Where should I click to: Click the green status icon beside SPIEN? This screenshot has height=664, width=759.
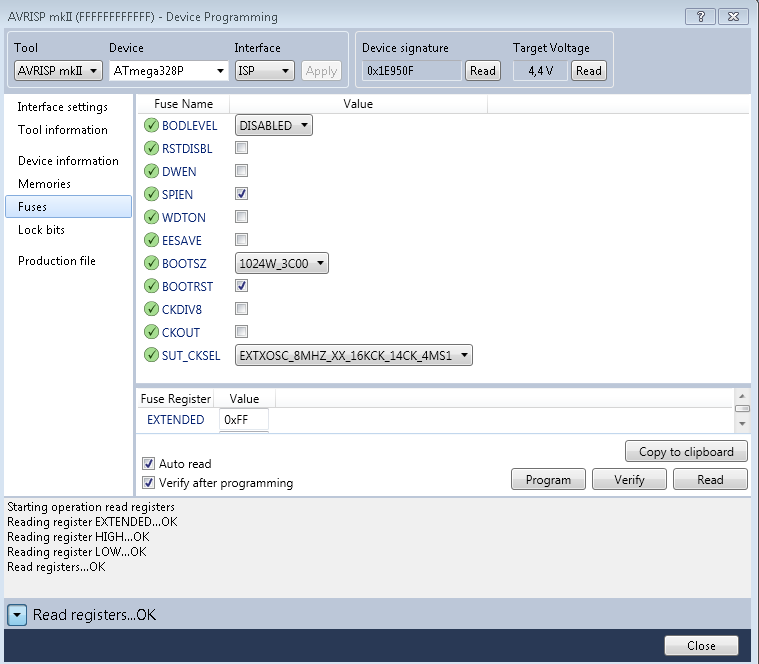(x=152, y=194)
